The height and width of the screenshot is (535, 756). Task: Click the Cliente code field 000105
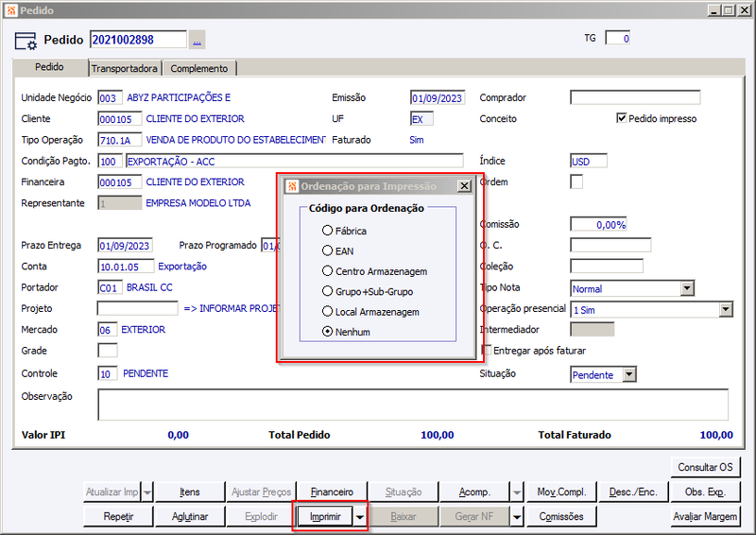tap(120, 119)
